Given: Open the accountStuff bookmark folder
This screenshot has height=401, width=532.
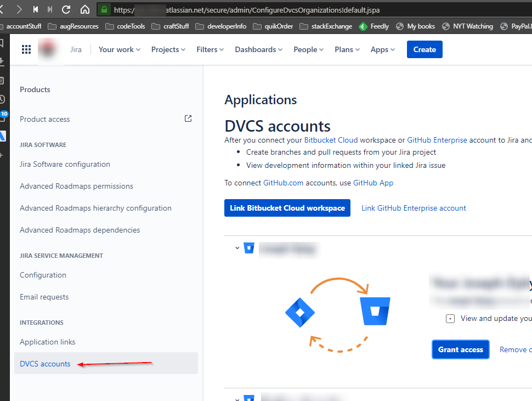Looking at the screenshot, I should pos(21,26).
